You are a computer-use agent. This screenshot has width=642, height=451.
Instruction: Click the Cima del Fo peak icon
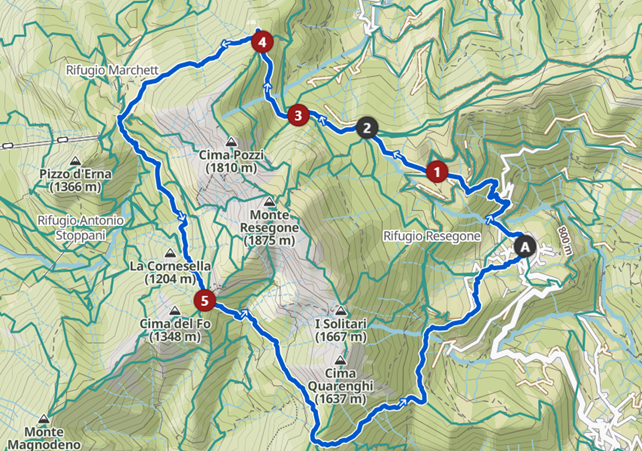tap(175, 311)
